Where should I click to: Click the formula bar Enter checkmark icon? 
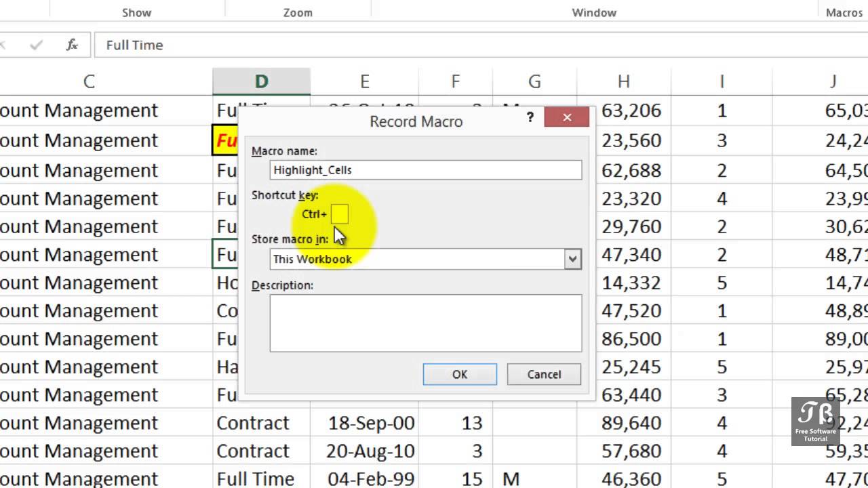point(37,45)
